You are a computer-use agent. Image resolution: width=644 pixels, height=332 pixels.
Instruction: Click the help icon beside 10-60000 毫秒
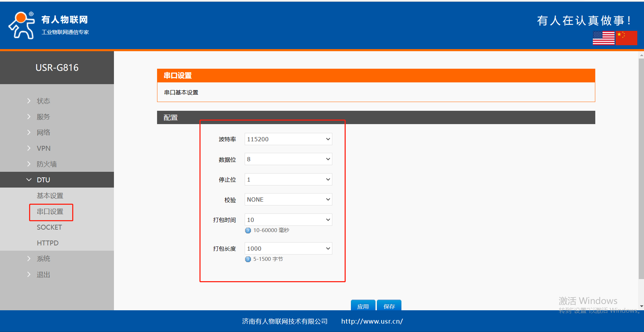click(248, 230)
